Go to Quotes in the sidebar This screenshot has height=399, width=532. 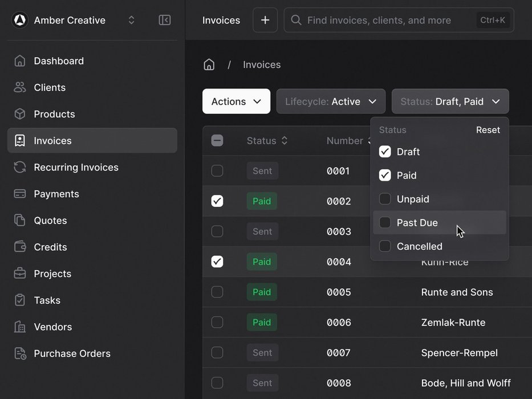tap(92, 220)
